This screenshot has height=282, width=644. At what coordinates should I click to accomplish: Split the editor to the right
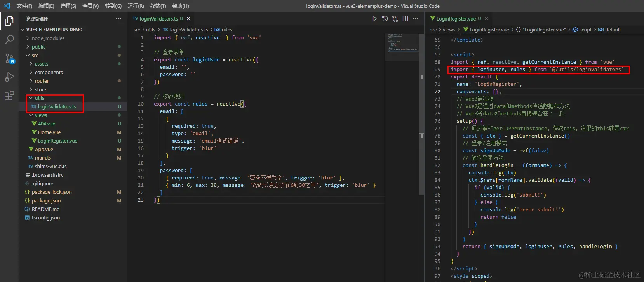(x=405, y=19)
